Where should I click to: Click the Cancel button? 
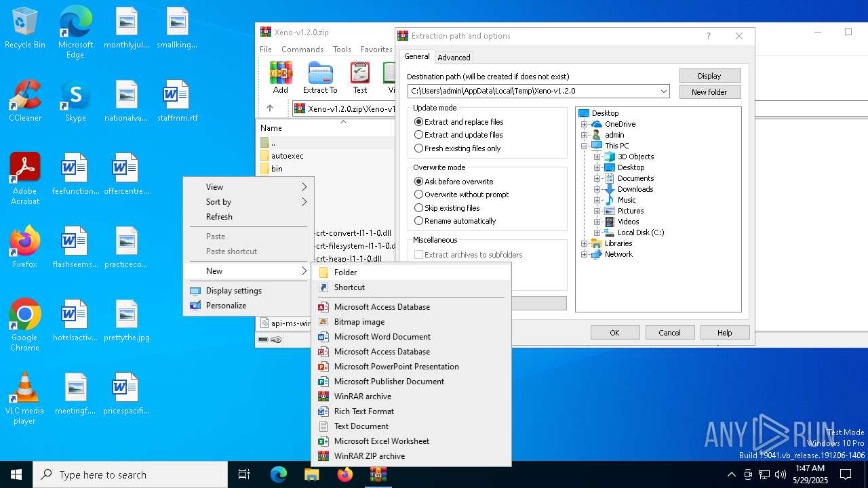[x=669, y=333]
